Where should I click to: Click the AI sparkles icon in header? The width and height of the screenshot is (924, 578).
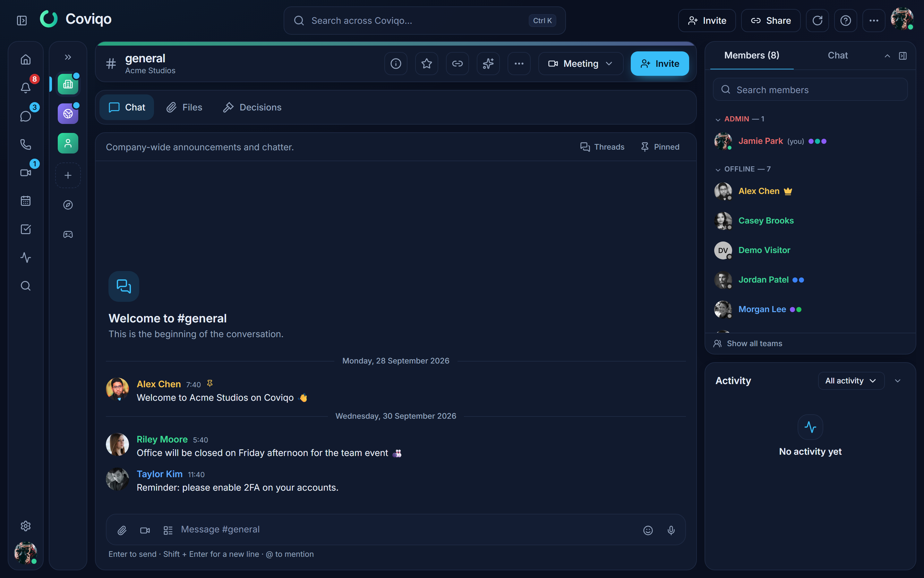(x=488, y=64)
